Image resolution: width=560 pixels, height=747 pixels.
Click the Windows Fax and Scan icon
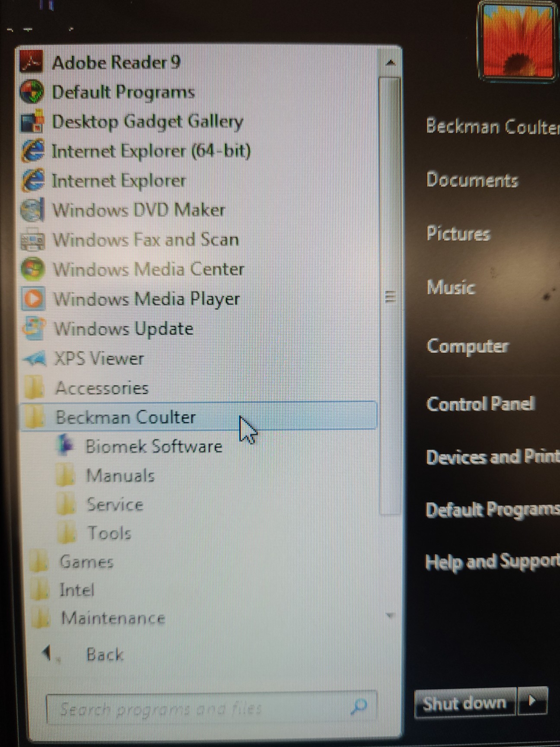tap(33, 240)
